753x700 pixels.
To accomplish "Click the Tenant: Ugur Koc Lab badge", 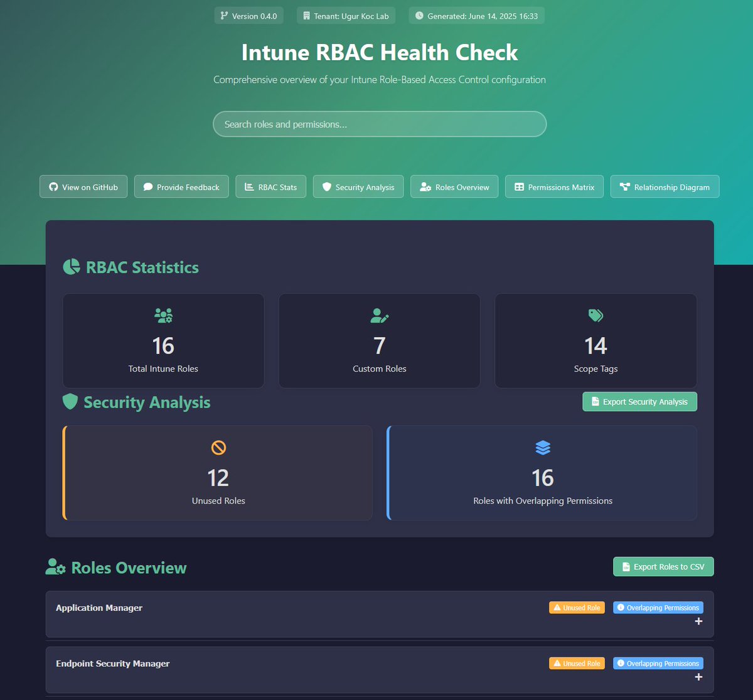I will point(346,16).
